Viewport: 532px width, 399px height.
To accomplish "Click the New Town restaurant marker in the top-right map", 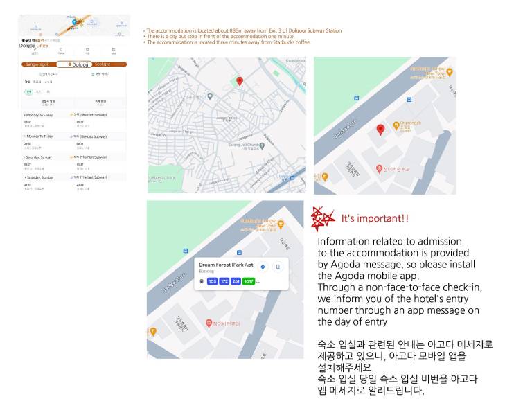I will [450, 72].
